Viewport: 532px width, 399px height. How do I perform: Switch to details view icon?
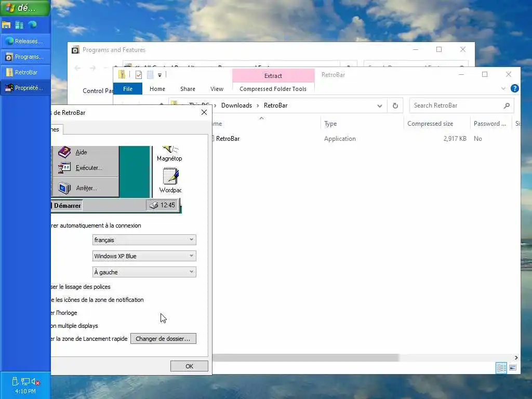click(501, 368)
